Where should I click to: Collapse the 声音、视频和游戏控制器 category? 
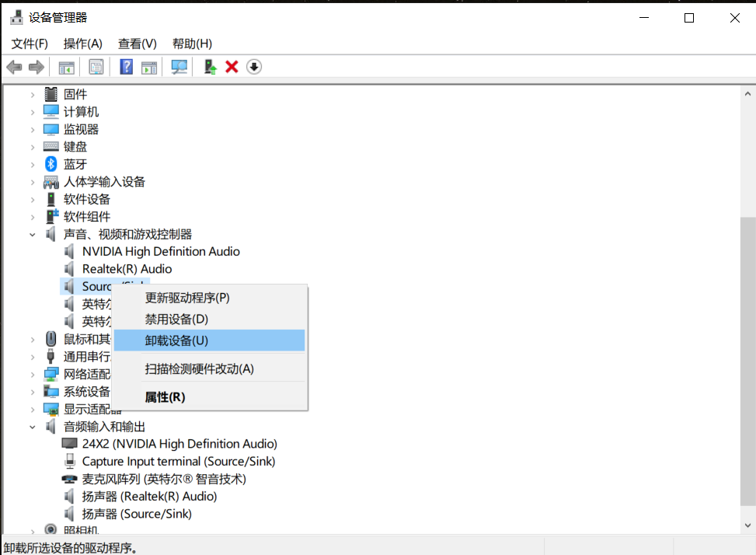pos(32,234)
